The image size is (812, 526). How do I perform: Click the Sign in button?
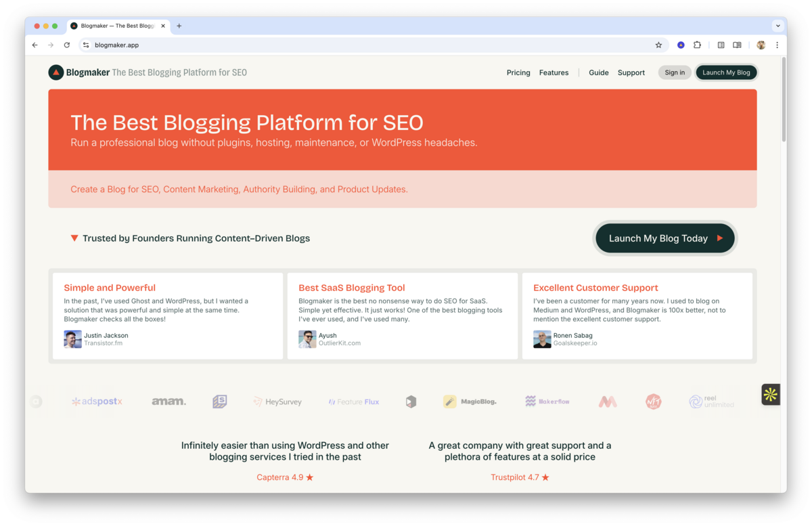pos(675,72)
